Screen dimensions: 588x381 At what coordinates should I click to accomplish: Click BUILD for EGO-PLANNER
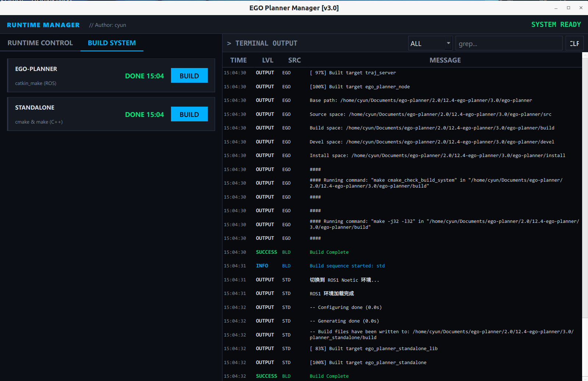pos(189,76)
